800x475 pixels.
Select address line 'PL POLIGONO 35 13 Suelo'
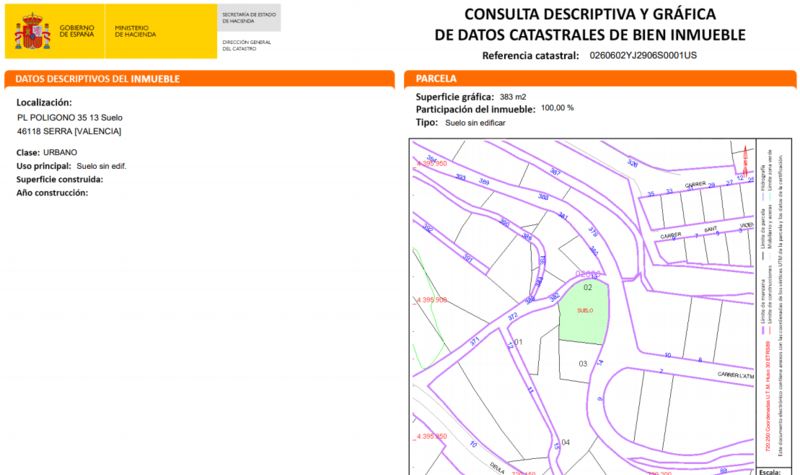click(x=70, y=118)
